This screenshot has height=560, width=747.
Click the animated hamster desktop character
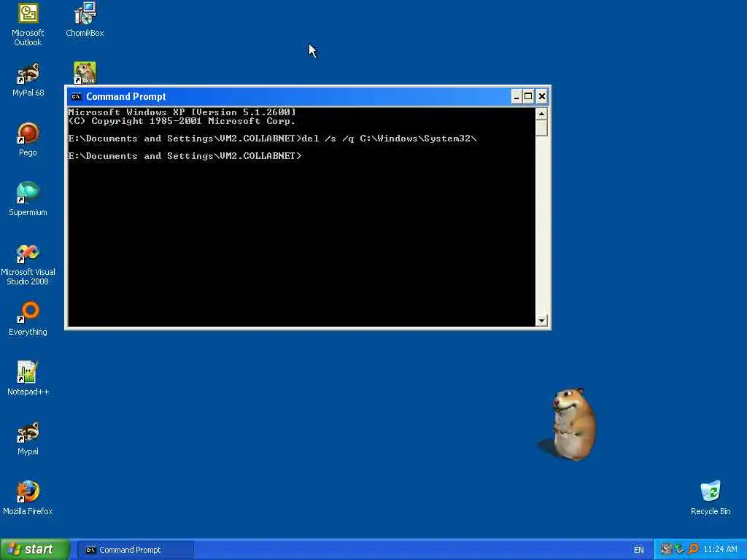pyautogui.click(x=573, y=424)
